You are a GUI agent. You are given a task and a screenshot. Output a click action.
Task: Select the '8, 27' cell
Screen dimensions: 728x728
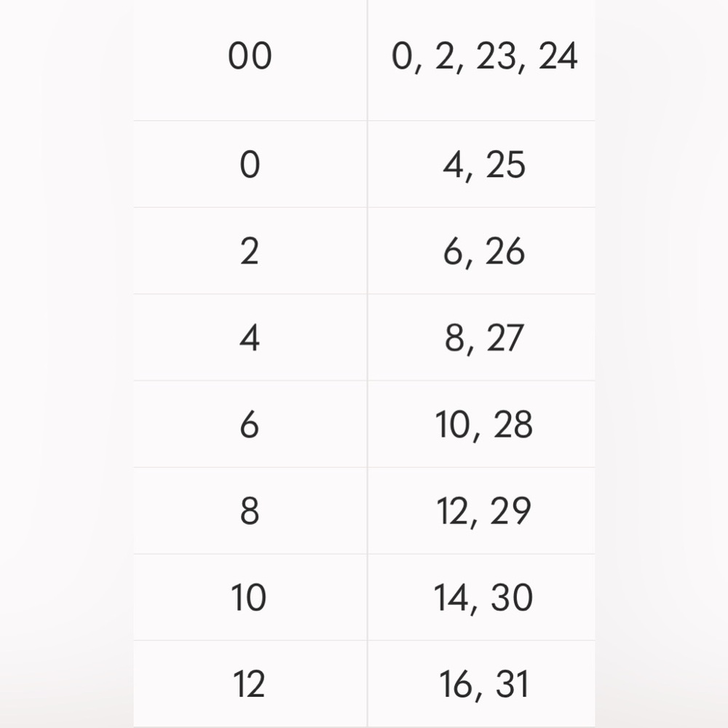pos(484,338)
